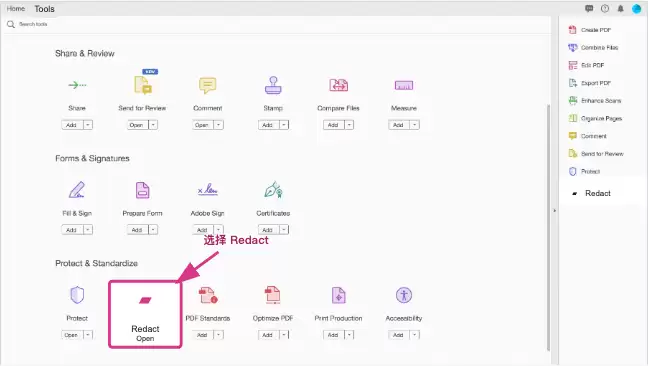The height and width of the screenshot is (366, 648).
Task: Select the Optimize PDF icon
Action: pos(273,295)
